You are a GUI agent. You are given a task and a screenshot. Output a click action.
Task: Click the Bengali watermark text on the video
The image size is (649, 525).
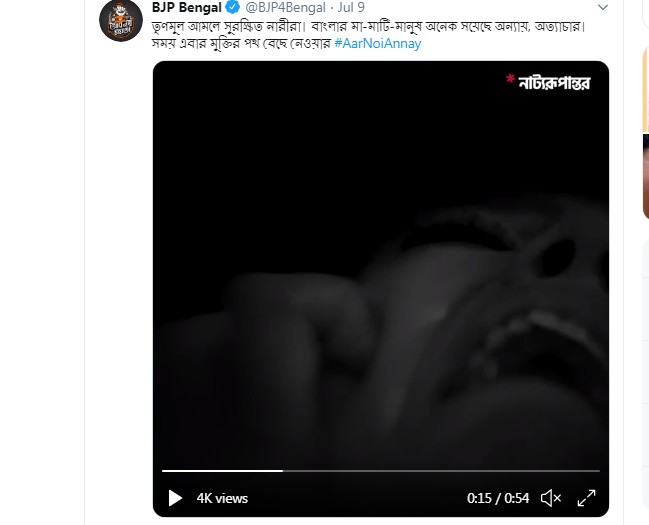pyautogui.click(x=554, y=83)
